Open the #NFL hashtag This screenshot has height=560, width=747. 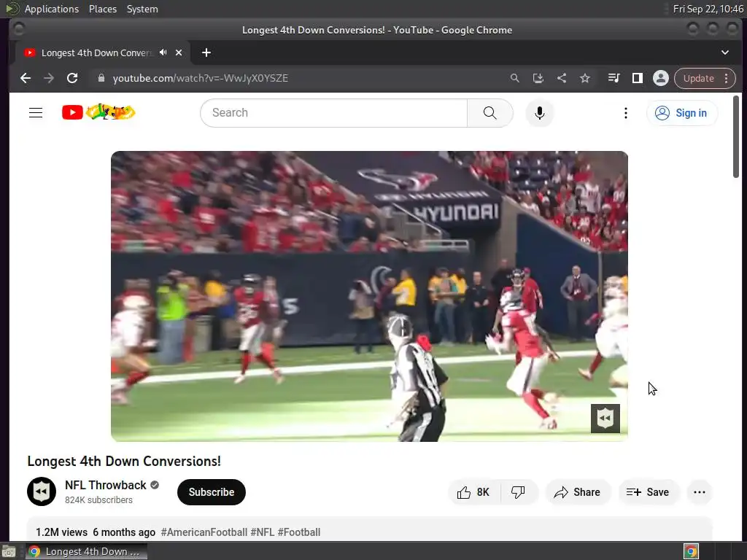[x=263, y=532]
